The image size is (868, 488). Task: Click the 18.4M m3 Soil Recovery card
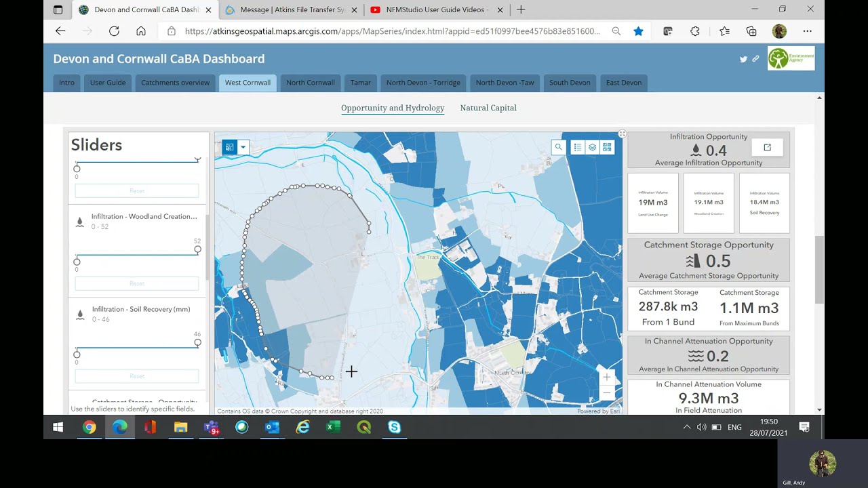[764, 203]
